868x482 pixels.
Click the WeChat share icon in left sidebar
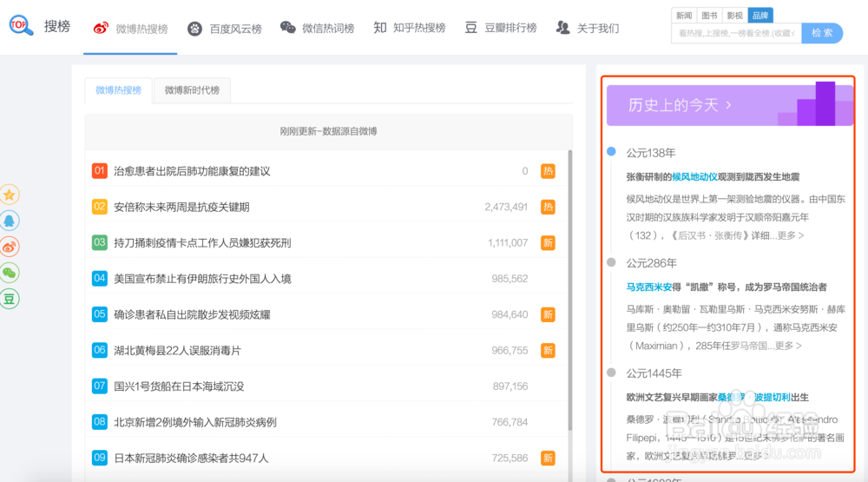9,273
